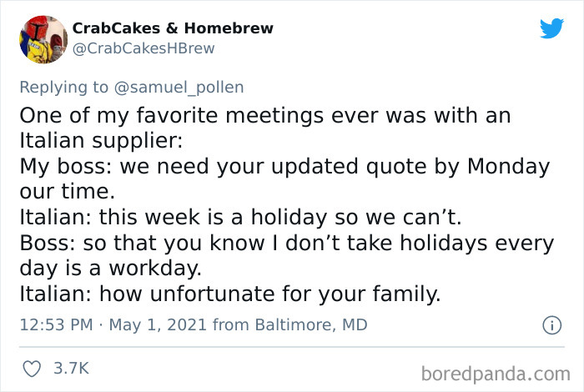Click the Twitter bird logo
The width and height of the screenshot is (584, 392).
click(551, 28)
